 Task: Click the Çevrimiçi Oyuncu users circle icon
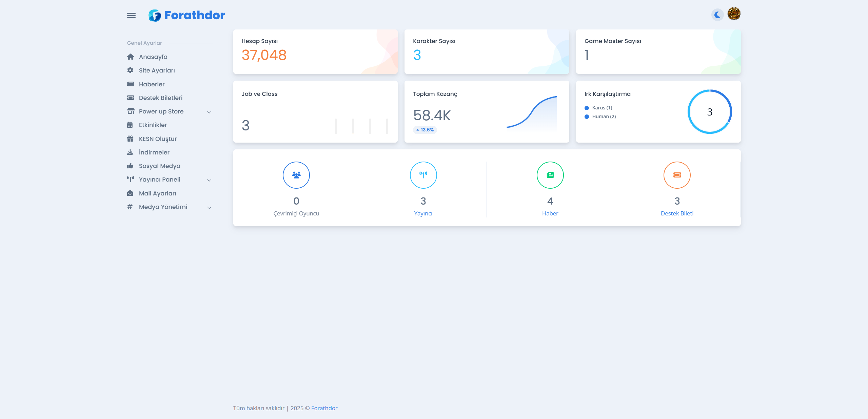tap(296, 175)
